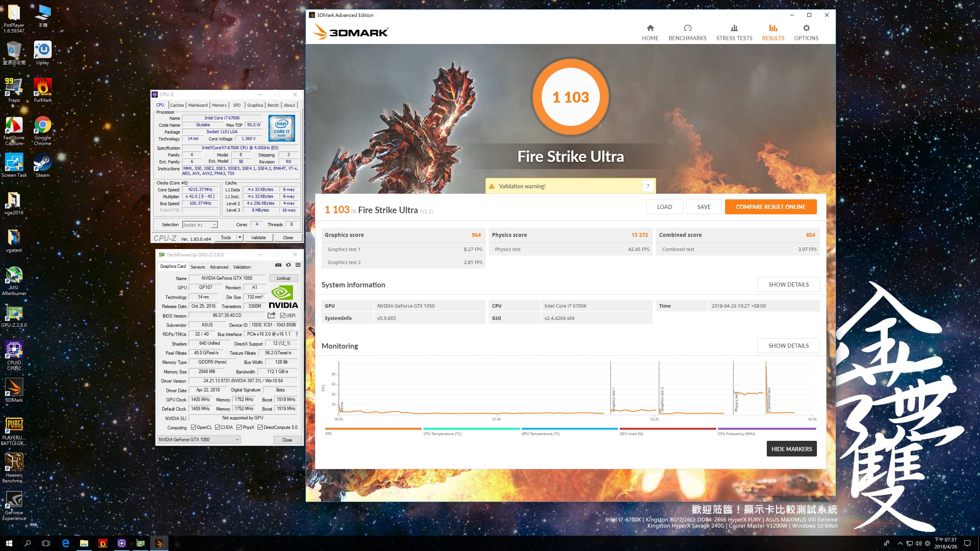Click the GPU-Z BIOS export share icon
The image size is (980, 551).
(271, 315)
